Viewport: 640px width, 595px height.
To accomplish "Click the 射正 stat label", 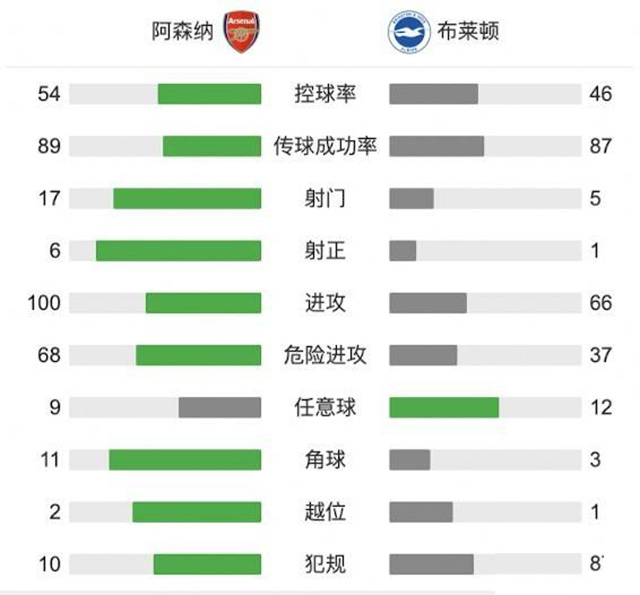I will coord(325,250).
